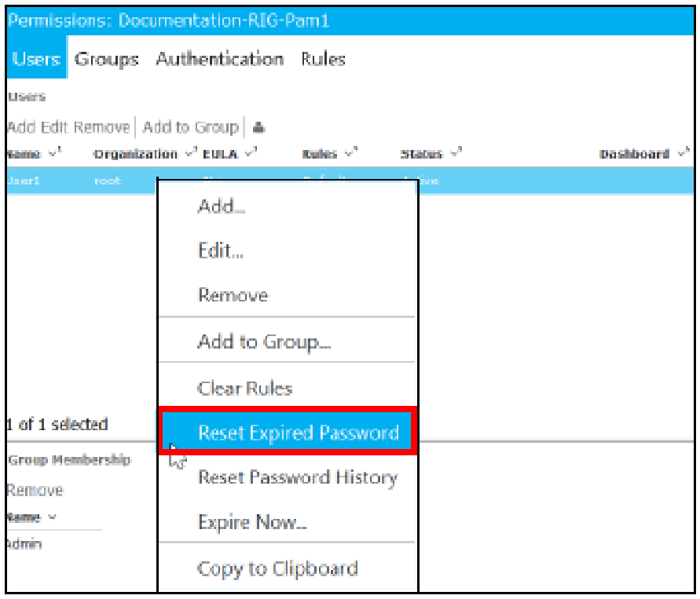
Task: Click the '1 of 1 selected' status text
Action: (57, 424)
